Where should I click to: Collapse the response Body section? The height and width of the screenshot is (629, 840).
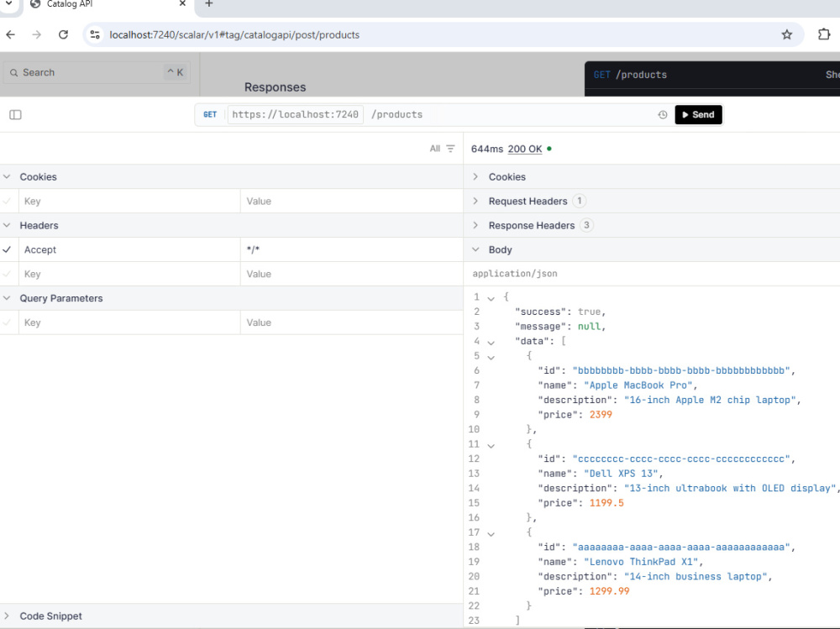point(475,249)
